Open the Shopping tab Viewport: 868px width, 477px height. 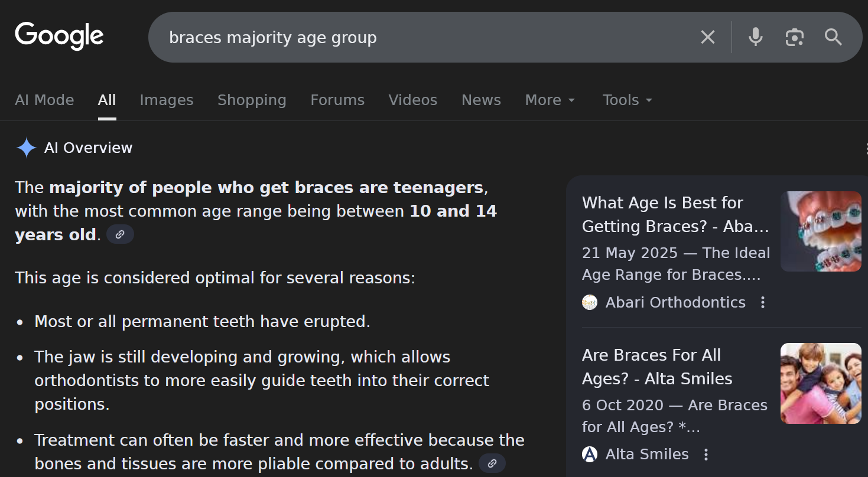coord(252,100)
